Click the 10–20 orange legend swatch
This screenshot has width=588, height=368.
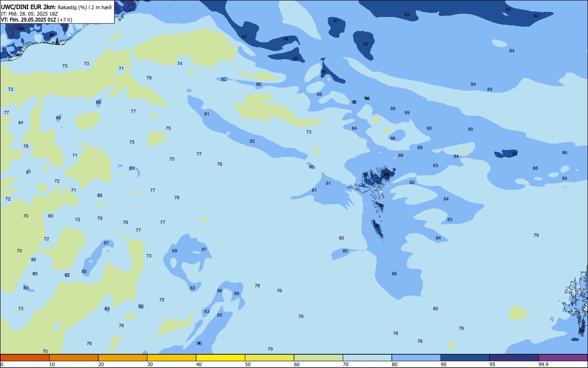pos(73,357)
